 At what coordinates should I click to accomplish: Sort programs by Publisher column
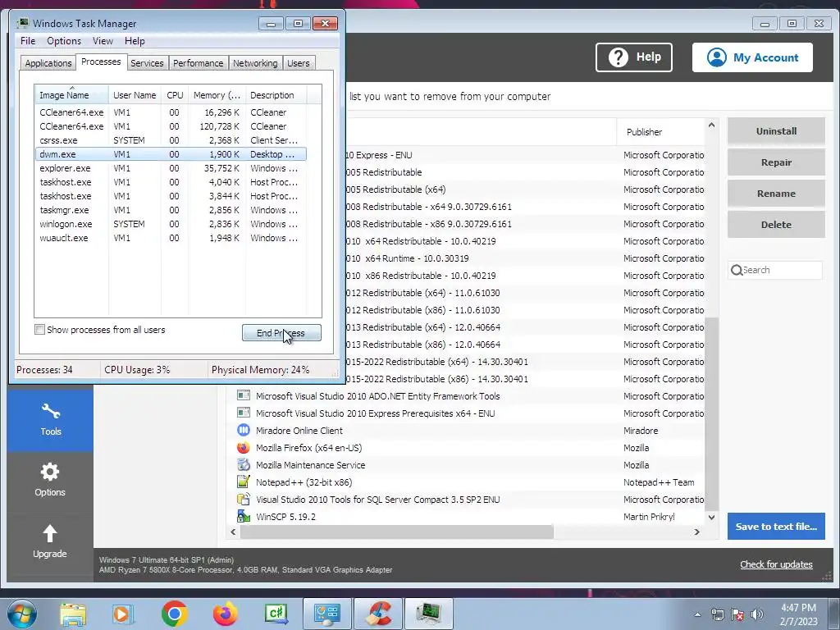(x=660, y=132)
